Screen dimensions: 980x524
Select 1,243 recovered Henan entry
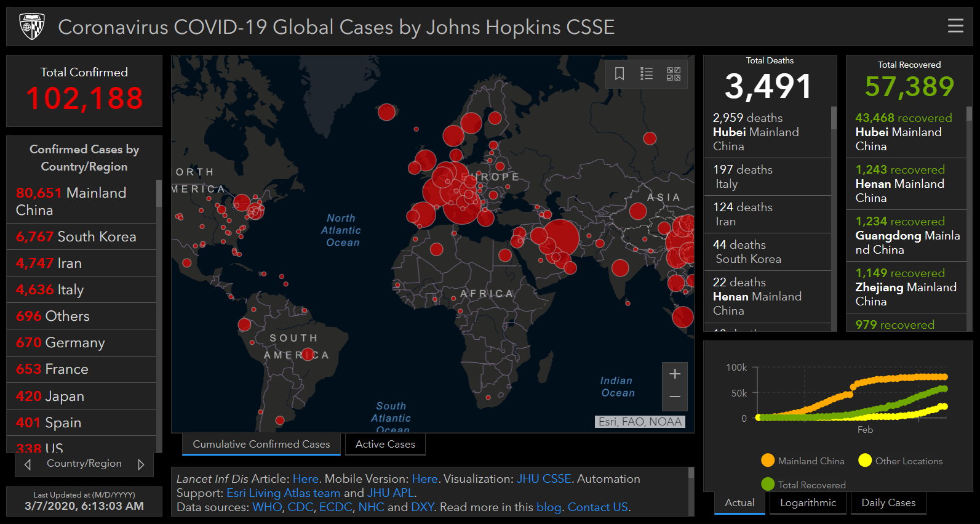907,183
